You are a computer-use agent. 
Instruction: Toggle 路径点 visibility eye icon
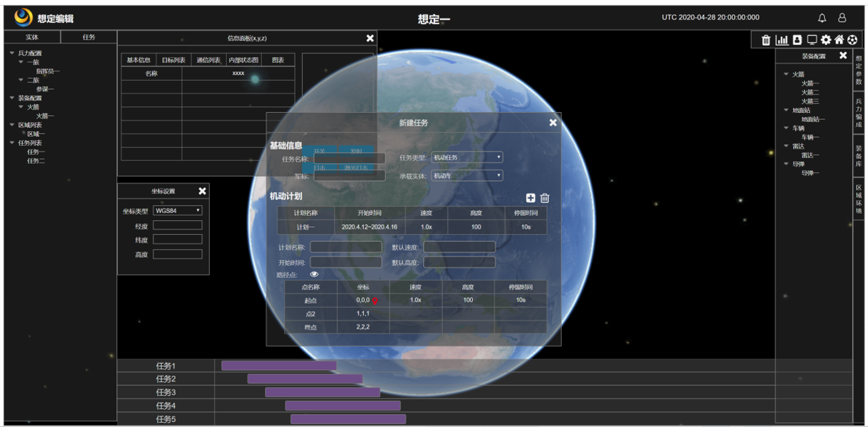point(314,275)
